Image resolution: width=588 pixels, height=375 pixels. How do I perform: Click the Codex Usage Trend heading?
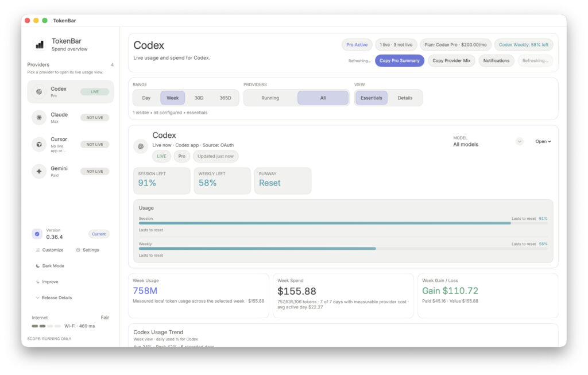coord(158,333)
